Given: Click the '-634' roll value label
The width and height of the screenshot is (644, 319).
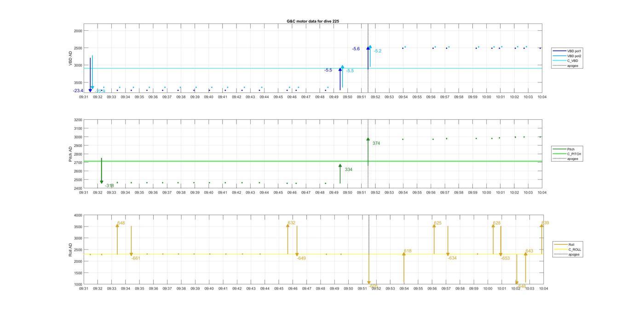Looking at the screenshot, I should click(452, 258).
